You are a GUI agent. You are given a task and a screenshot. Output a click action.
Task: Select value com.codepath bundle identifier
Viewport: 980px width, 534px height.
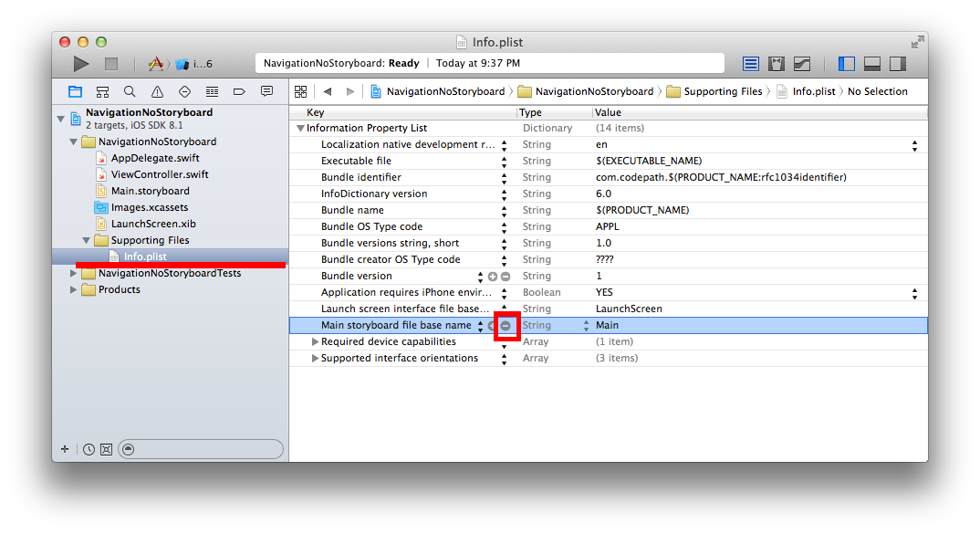point(721,178)
